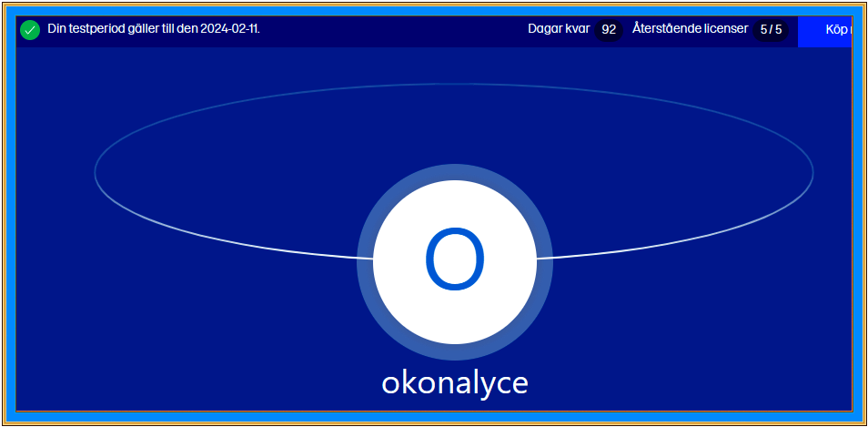Viewport: 868px width, 427px height.
Task: Click the 92 days remaining badge
Action: pyautogui.click(x=609, y=30)
